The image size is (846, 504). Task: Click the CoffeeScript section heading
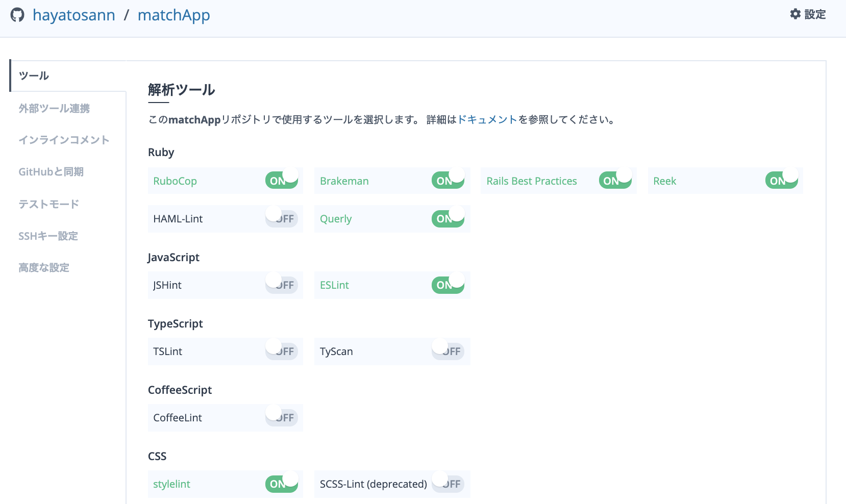tap(180, 390)
